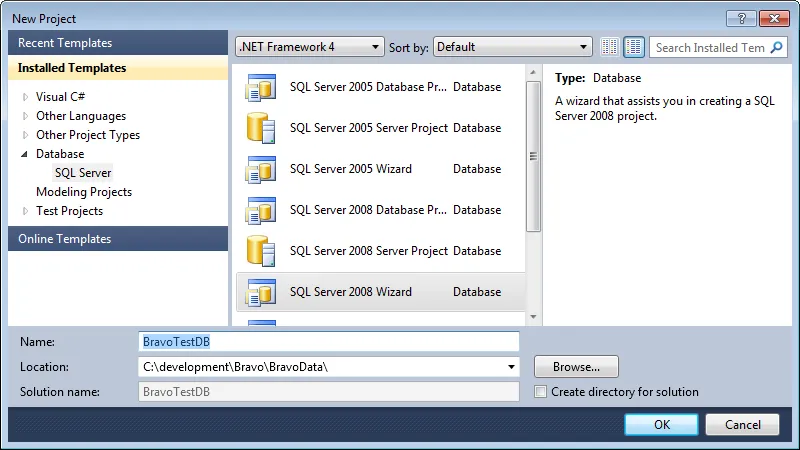The height and width of the screenshot is (450, 800).
Task: Close the New Project dialog
Action: 774,19
